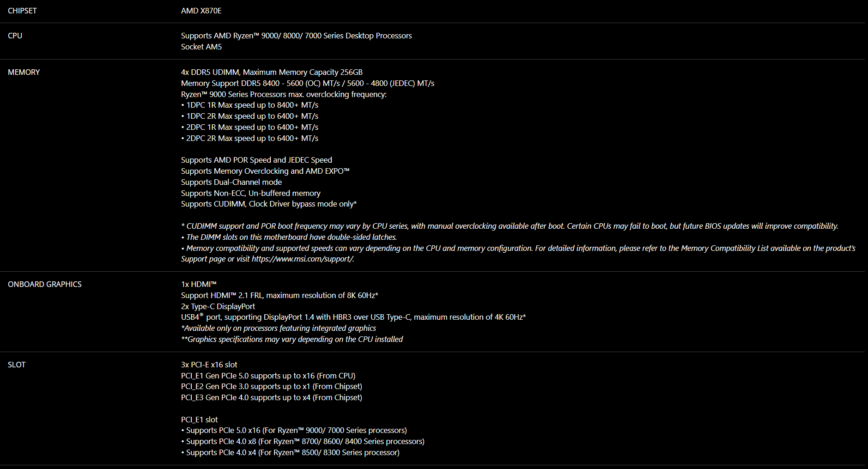Viewport: 868px width, 469px height.
Task: Click the 2DPC 2R Max speed line
Action: (x=249, y=138)
